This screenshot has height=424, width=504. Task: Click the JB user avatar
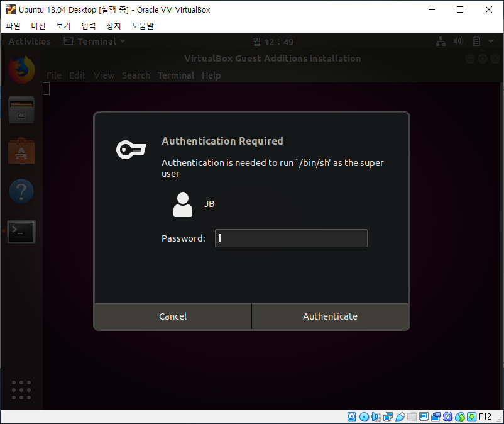point(183,204)
